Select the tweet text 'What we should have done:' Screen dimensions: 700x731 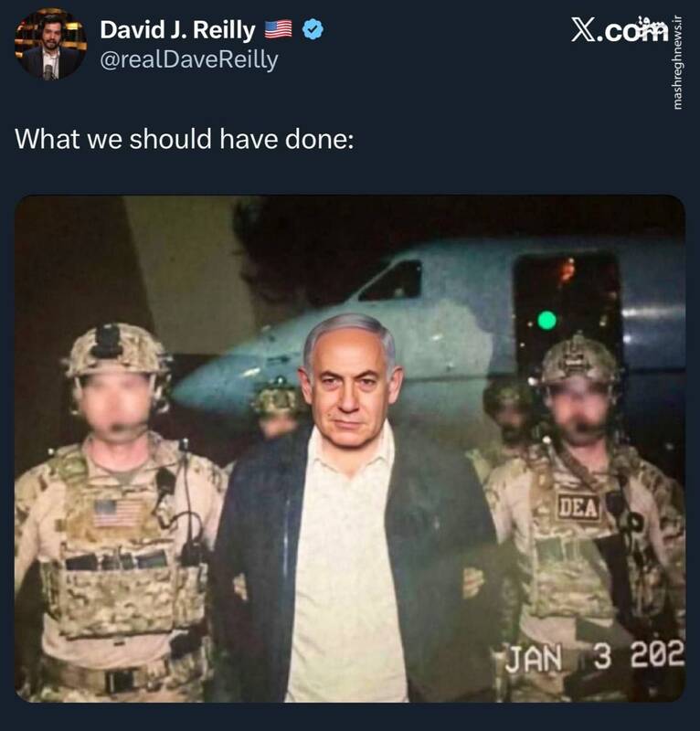click(185, 139)
